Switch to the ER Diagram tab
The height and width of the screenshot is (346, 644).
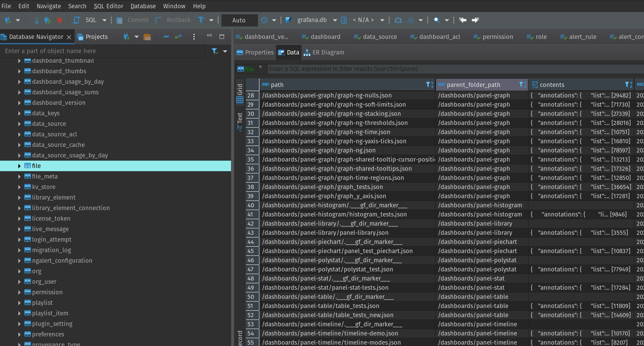point(324,52)
